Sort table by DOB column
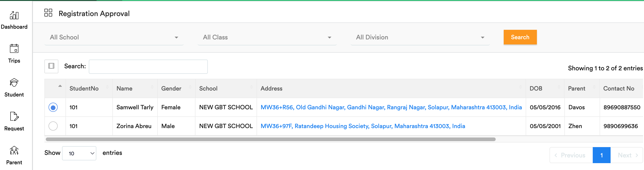 (x=545, y=88)
